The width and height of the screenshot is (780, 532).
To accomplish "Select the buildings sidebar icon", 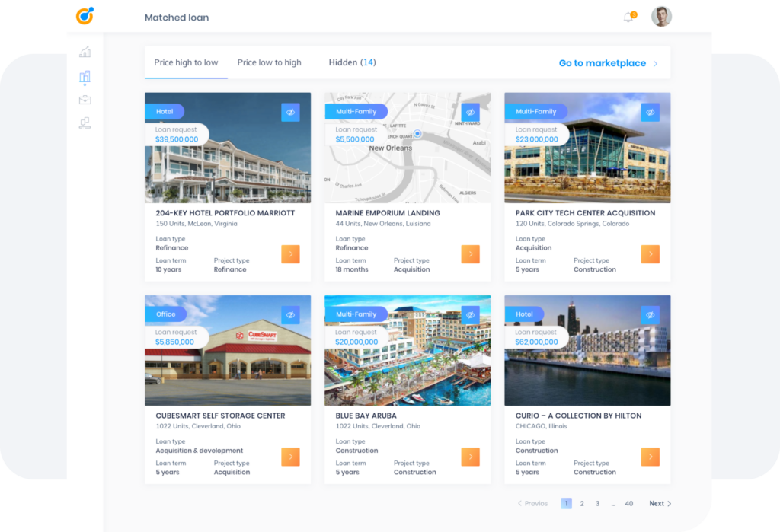I will click(x=85, y=78).
